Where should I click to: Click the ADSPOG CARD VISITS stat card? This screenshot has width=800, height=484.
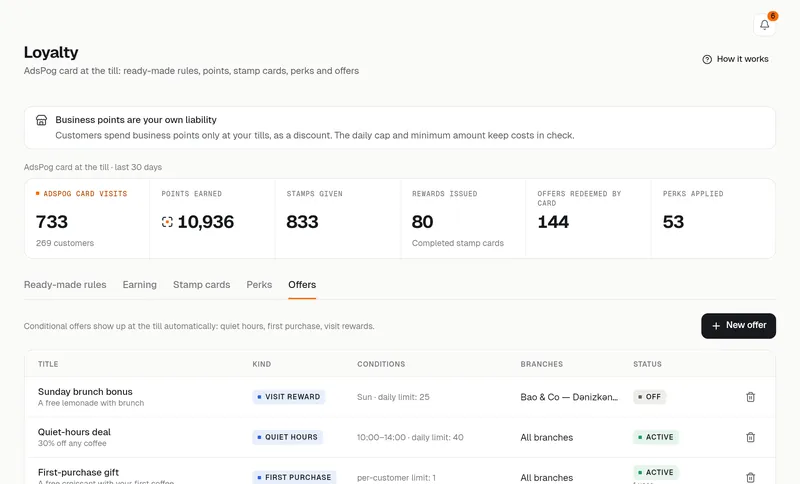(x=87, y=218)
